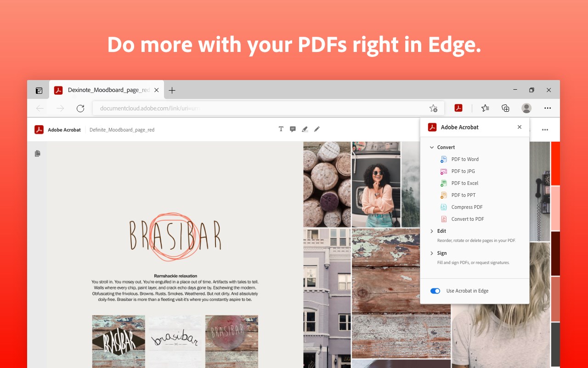Click the dark maroon color swatch
Screen dimensions: 588x368
pyautogui.click(x=555, y=253)
